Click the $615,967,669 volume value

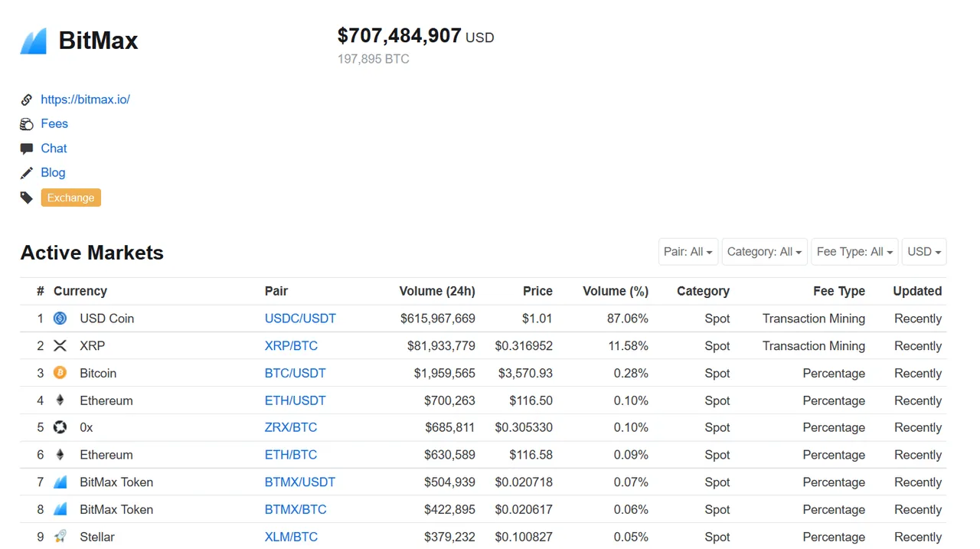pyautogui.click(x=438, y=319)
